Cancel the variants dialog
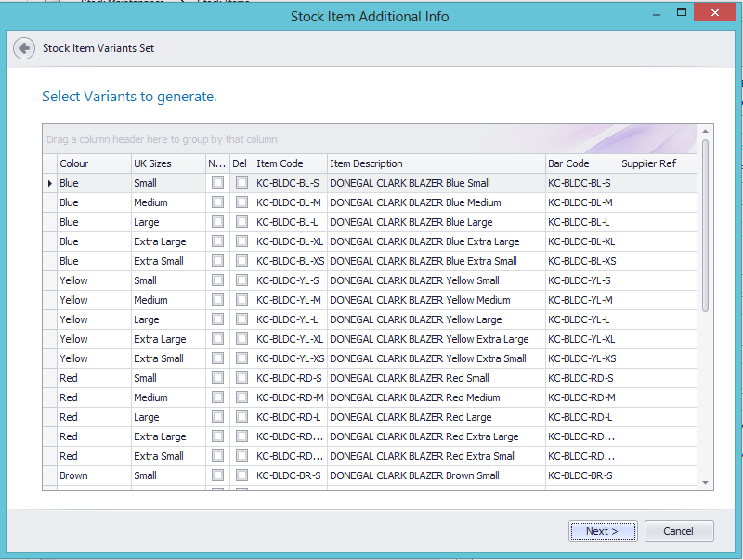Image resolution: width=743 pixels, height=560 pixels. pyautogui.click(x=679, y=531)
